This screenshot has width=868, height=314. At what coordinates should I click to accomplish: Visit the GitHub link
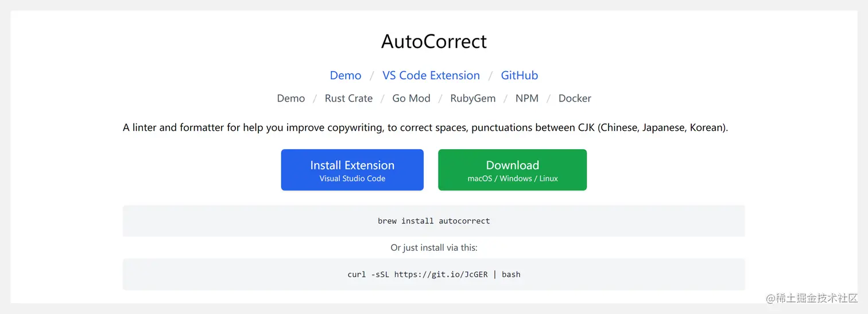pyautogui.click(x=520, y=75)
